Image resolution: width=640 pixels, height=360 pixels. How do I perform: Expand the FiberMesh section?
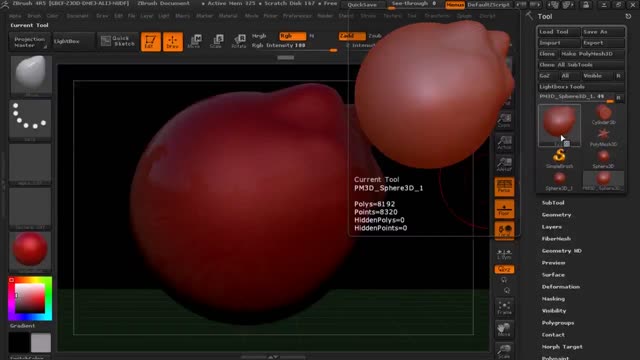pyautogui.click(x=556, y=239)
